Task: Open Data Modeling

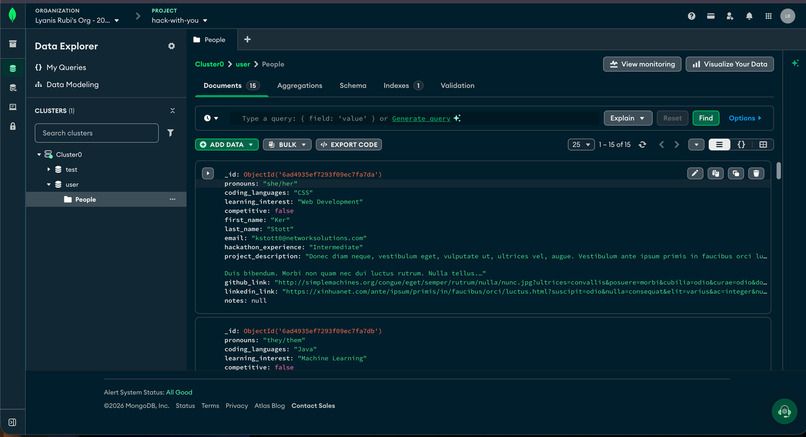Action: pos(67,84)
